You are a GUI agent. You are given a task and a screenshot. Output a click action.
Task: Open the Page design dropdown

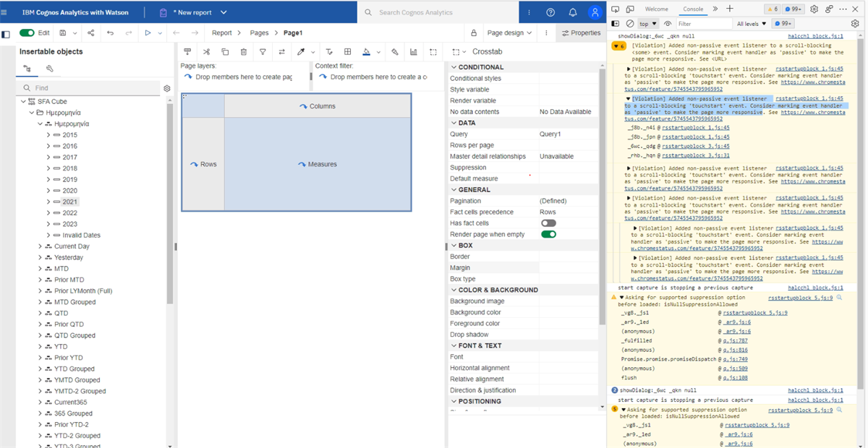pyautogui.click(x=510, y=33)
